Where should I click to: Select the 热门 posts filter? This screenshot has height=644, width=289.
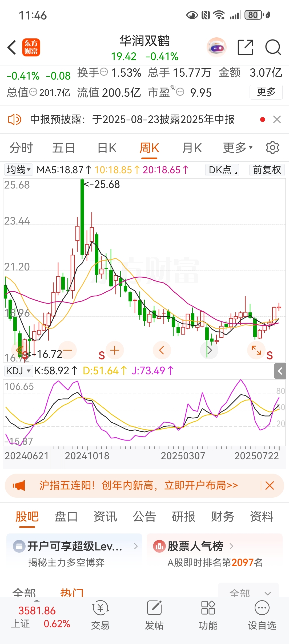point(72,593)
